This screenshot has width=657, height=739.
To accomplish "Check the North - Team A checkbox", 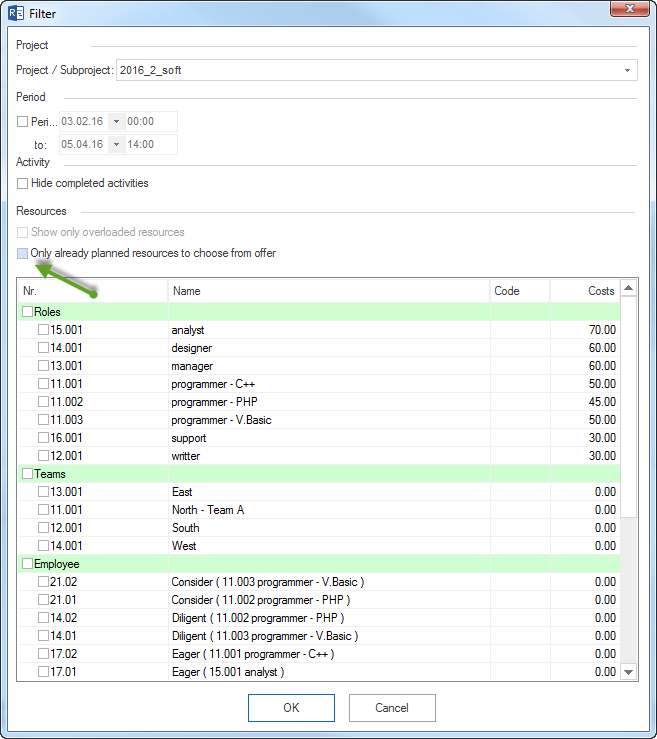I will click(43, 509).
